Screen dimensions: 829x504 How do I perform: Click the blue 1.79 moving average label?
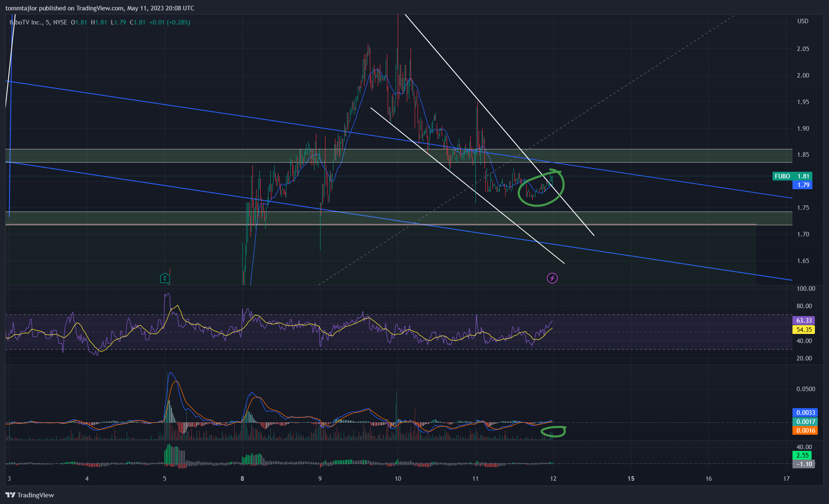802,185
